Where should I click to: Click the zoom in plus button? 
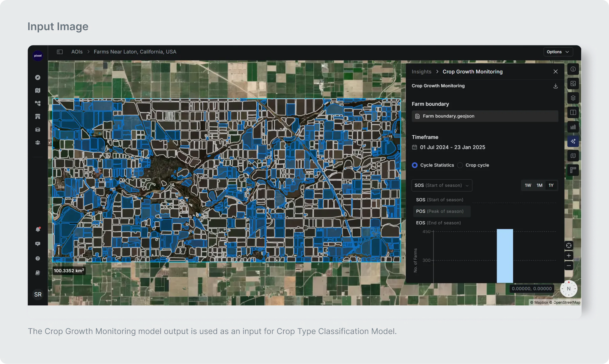(x=569, y=255)
